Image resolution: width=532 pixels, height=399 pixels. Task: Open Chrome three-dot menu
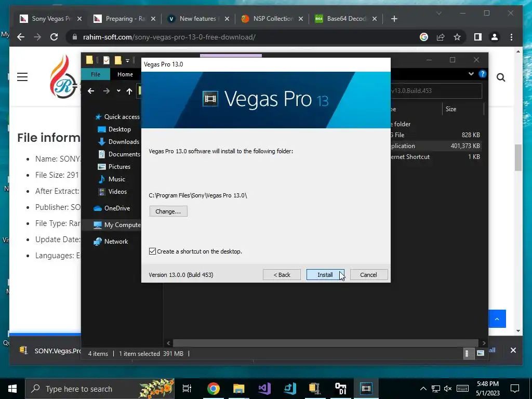point(511,37)
